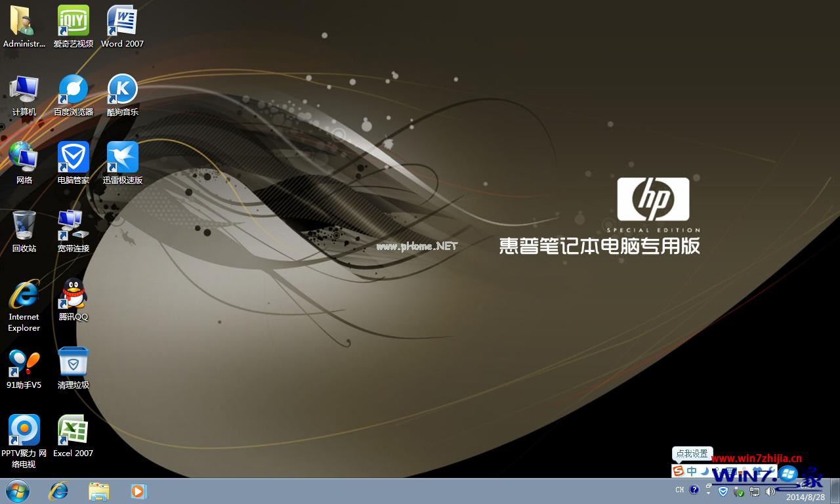Click the Safely Remove Hardware tray icon
This screenshot has height=504, width=840.
738,492
